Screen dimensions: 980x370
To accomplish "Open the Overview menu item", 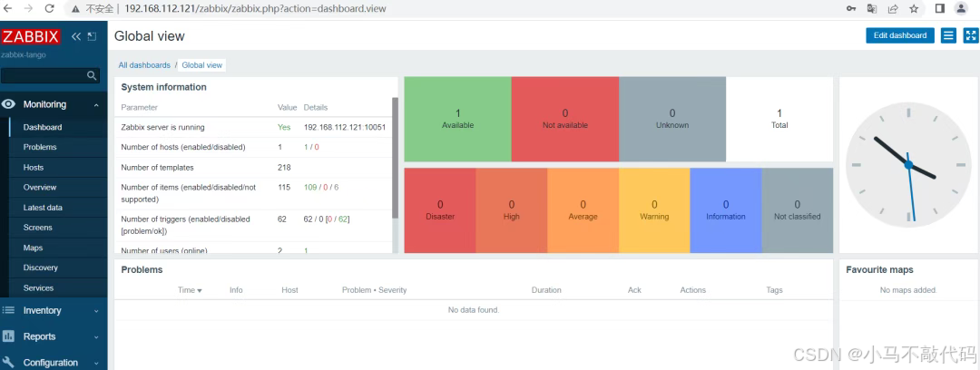I will 40,188.
